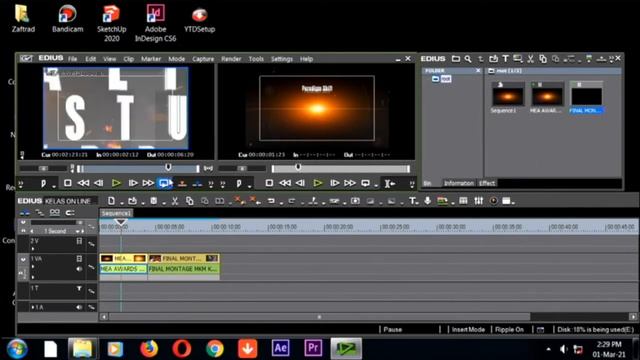640x360 pixels.
Task: Open the recorder Export dropdown arrow
Action: (376, 186)
